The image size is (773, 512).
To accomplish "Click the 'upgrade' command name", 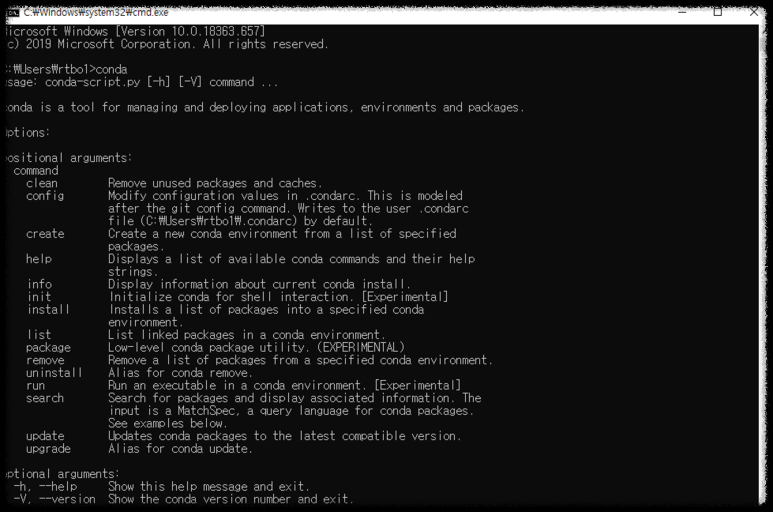I will pyautogui.click(x=48, y=449).
